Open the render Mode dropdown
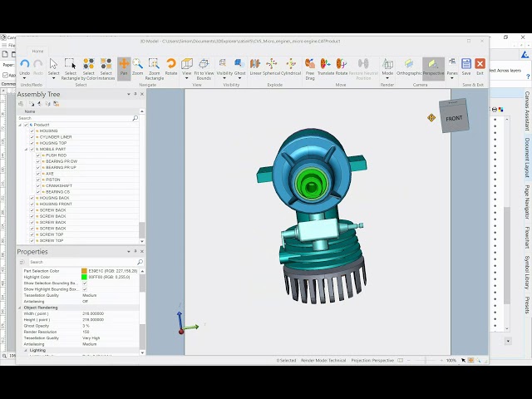 point(387,78)
